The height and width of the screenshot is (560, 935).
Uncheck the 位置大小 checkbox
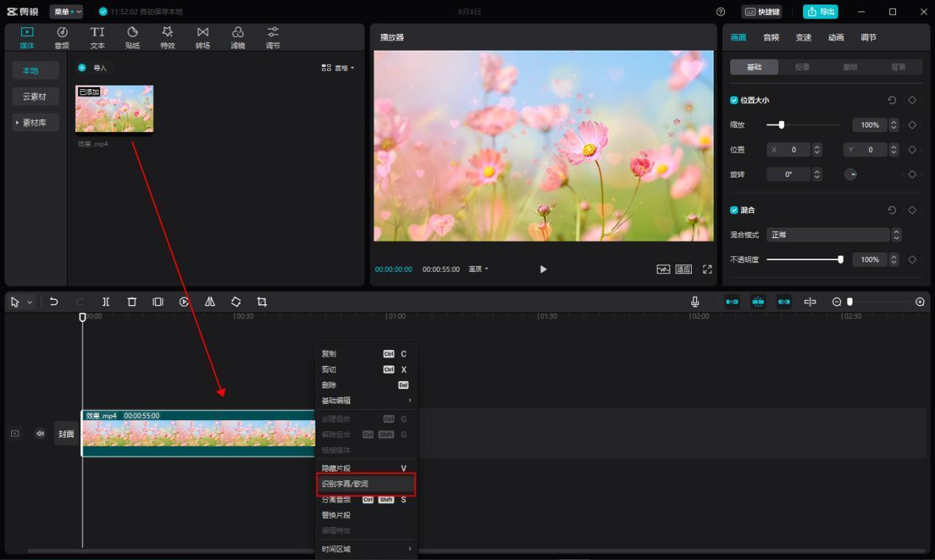coord(734,100)
